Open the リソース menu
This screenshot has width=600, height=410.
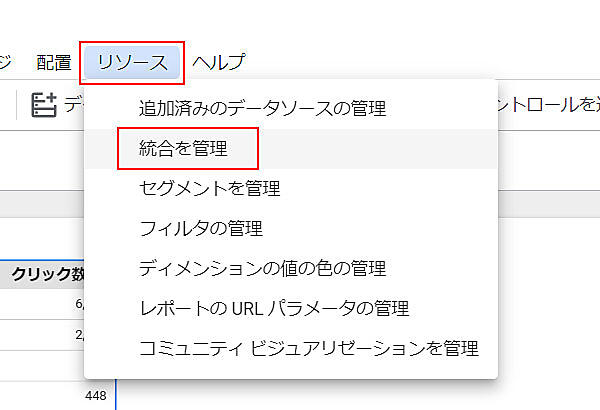(x=132, y=63)
